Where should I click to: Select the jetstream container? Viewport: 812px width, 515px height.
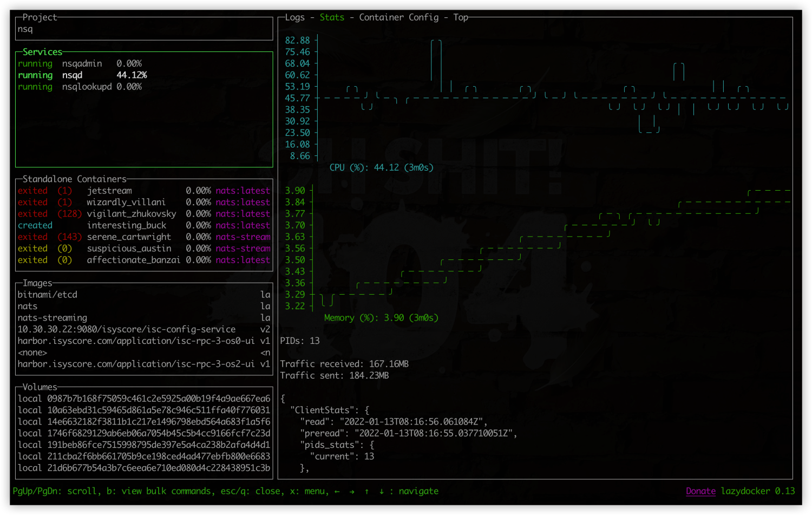pyautogui.click(x=110, y=191)
